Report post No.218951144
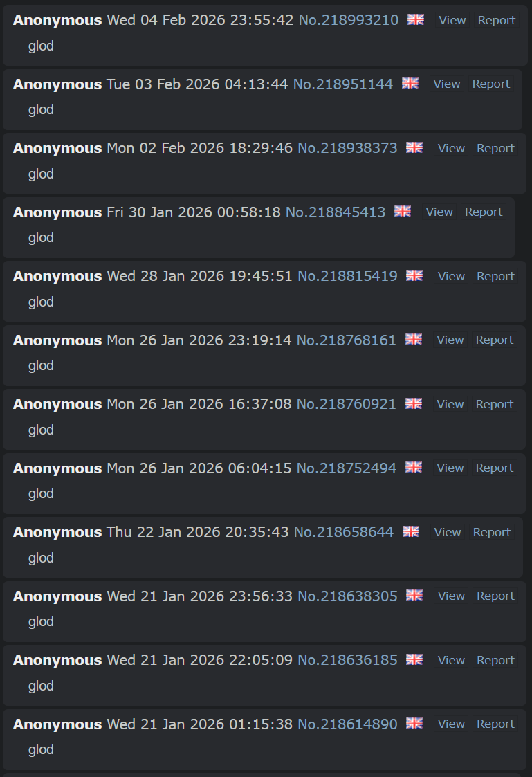The image size is (532, 777). pyautogui.click(x=491, y=84)
